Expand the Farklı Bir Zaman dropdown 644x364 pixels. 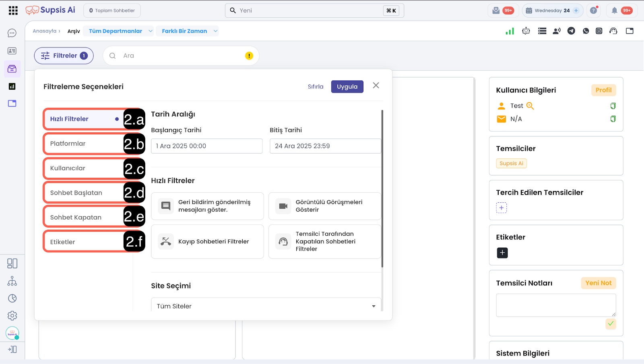click(x=190, y=31)
